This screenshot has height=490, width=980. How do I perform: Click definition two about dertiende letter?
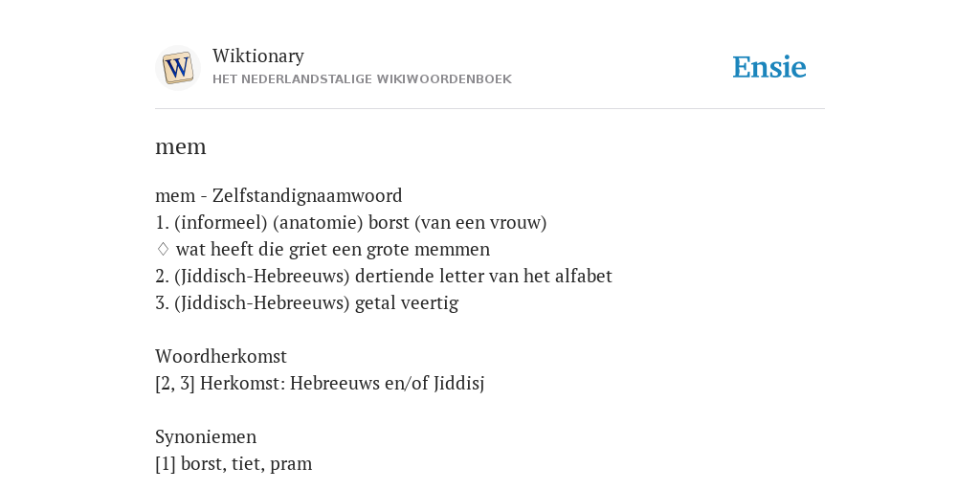[x=384, y=277]
